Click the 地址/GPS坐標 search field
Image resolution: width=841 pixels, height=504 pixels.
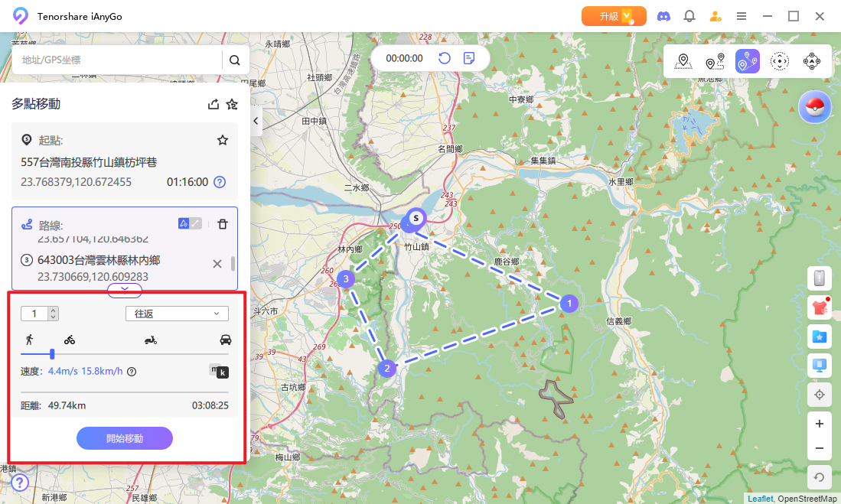[119, 60]
